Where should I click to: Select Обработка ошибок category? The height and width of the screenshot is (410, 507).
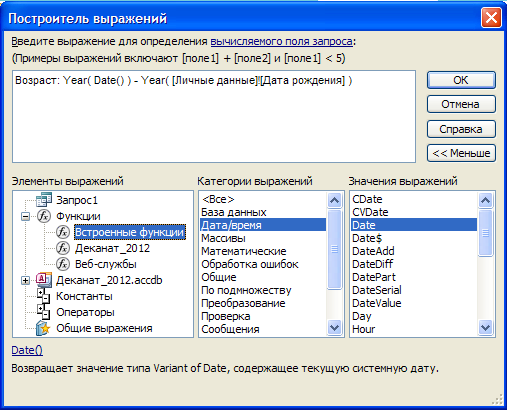click(x=263, y=264)
